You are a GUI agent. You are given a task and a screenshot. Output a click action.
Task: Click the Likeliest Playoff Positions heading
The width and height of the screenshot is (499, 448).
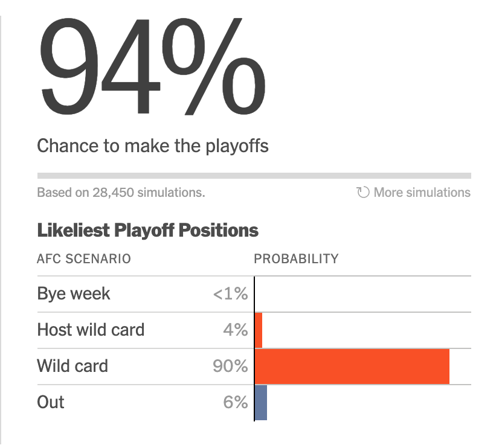coord(147,230)
